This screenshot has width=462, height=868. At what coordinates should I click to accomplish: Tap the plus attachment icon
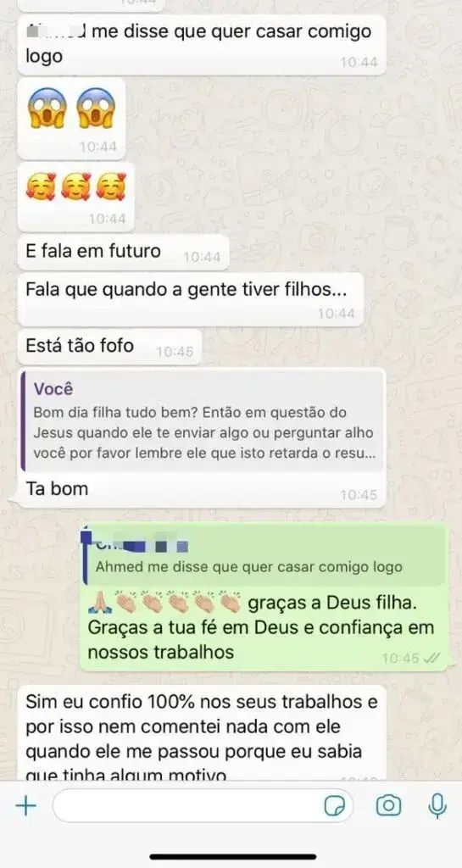point(25,805)
